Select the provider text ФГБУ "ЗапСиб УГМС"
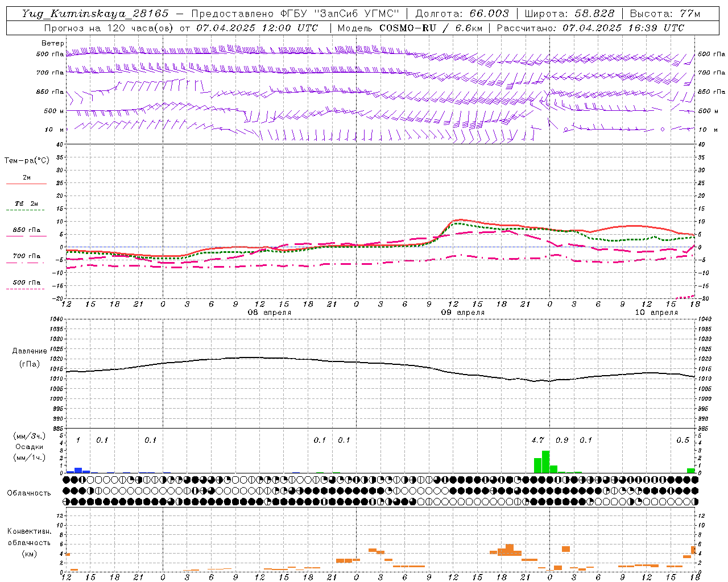This screenshot has width=728, height=582. coord(340,14)
